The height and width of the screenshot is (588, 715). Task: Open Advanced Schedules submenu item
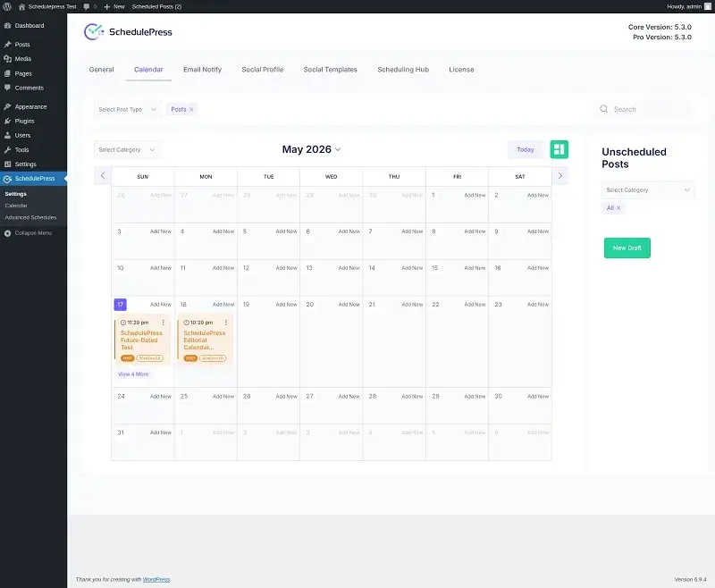point(30,217)
